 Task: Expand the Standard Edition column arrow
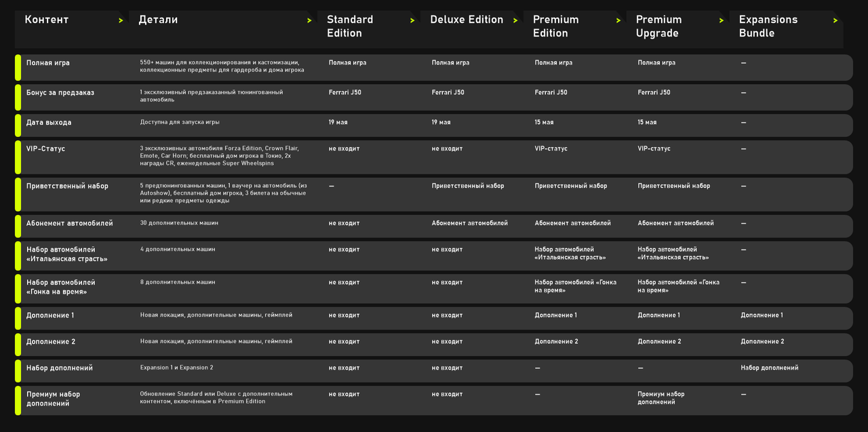[x=412, y=20]
